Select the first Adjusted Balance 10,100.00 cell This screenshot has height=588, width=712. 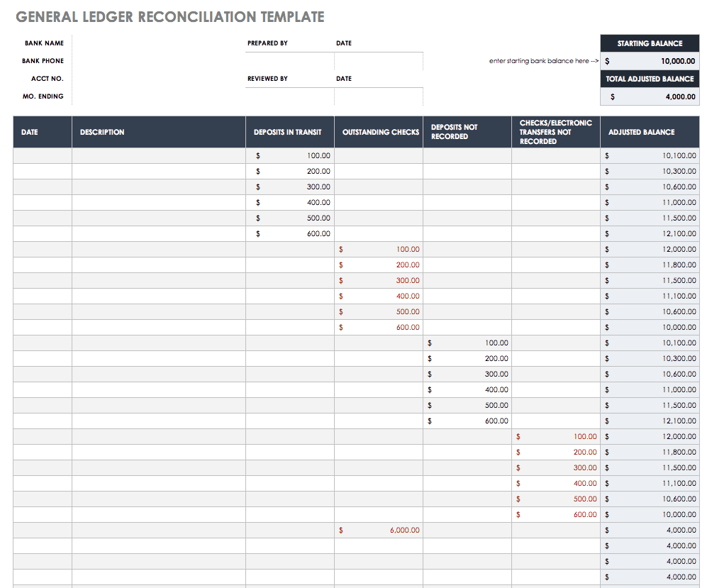pos(650,155)
